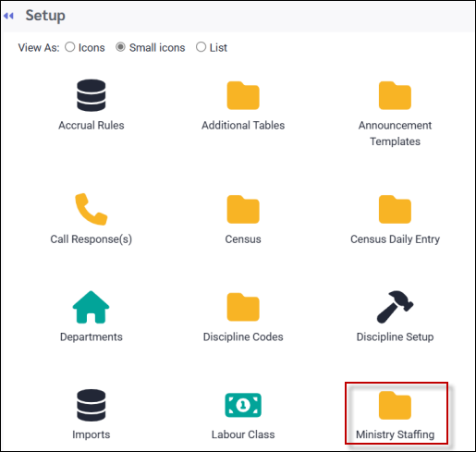
Task: Click the Labour Class money icon
Action: click(243, 405)
